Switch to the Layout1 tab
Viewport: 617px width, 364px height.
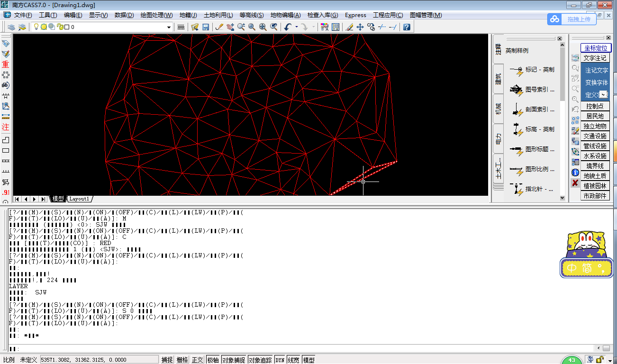point(80,199)
